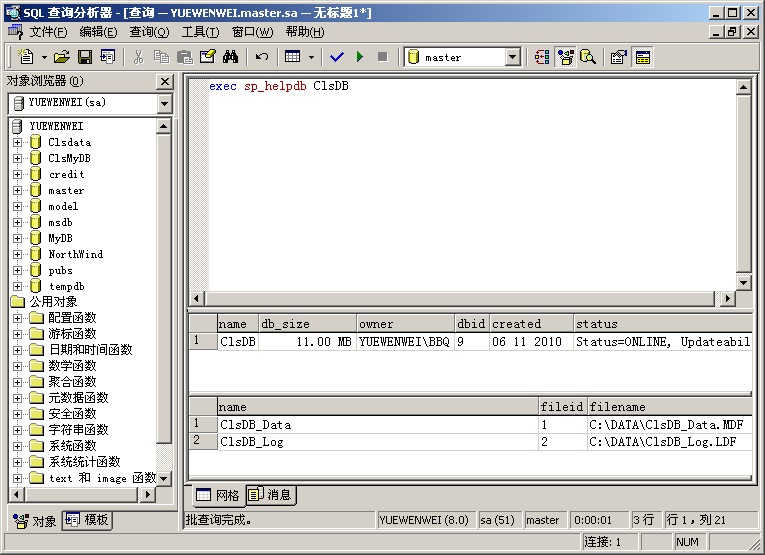This screenshot has height=555, width=765.
Task: Expand the Clsdata database node
Action: [18, 142]
